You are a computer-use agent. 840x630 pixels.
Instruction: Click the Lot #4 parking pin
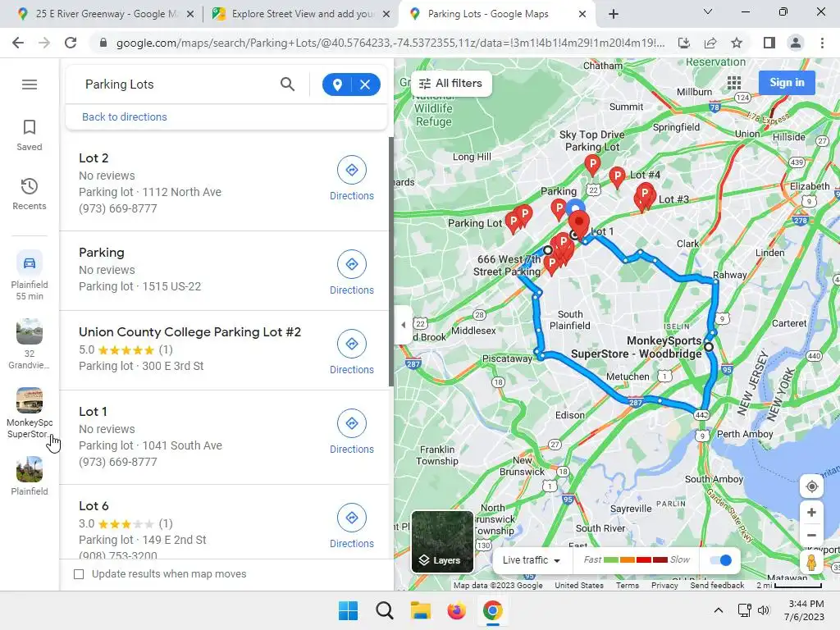[617, 178]
